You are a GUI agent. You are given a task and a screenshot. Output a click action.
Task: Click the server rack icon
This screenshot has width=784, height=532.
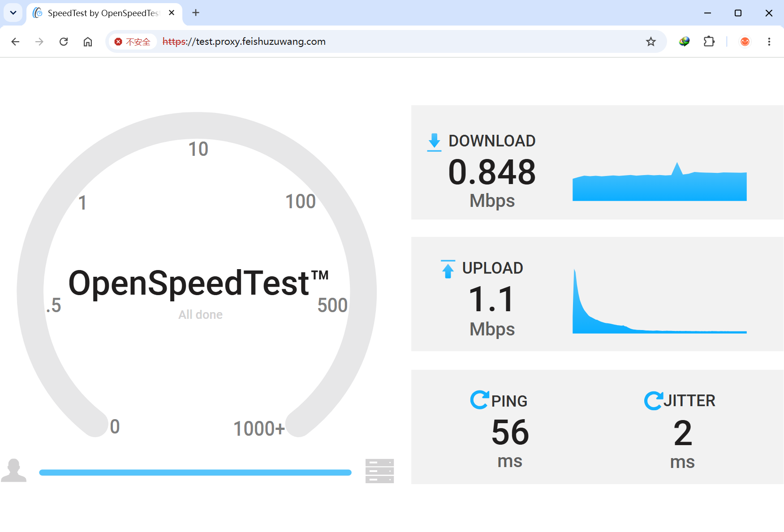(379, 471)
